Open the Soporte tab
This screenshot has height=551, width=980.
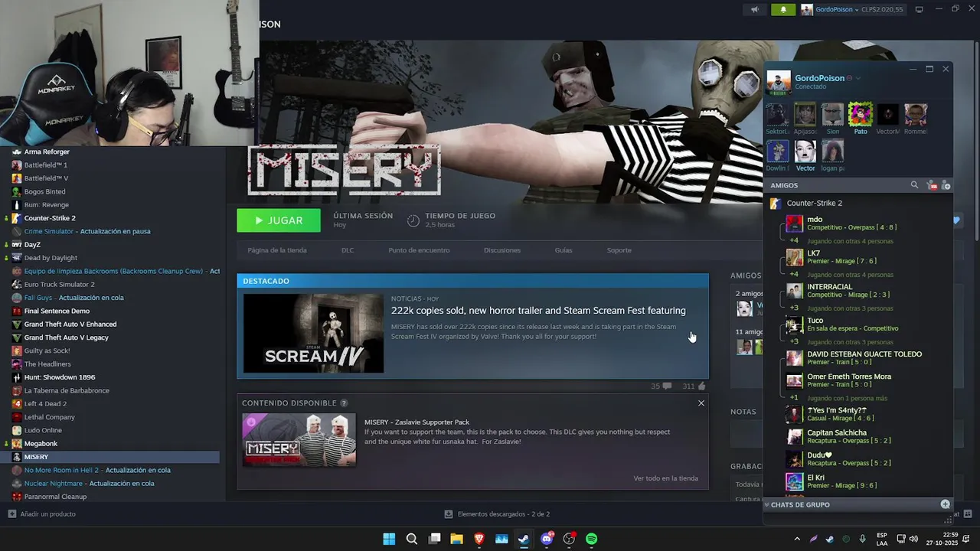(619, 250)
